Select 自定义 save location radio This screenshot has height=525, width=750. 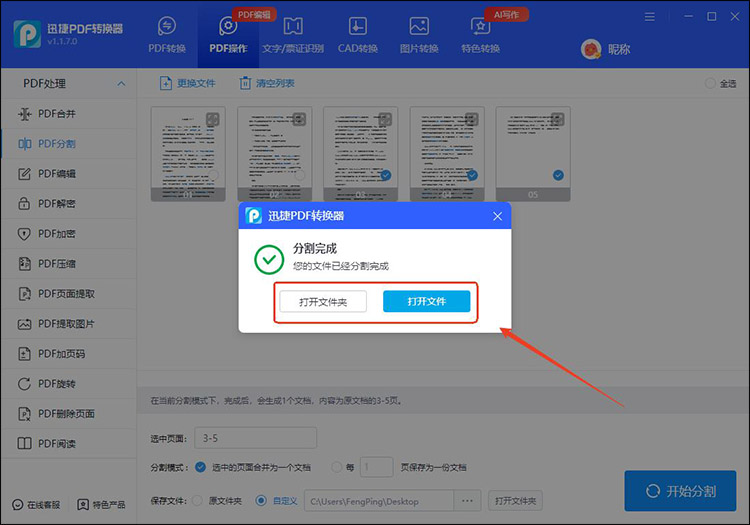(261, 501)
